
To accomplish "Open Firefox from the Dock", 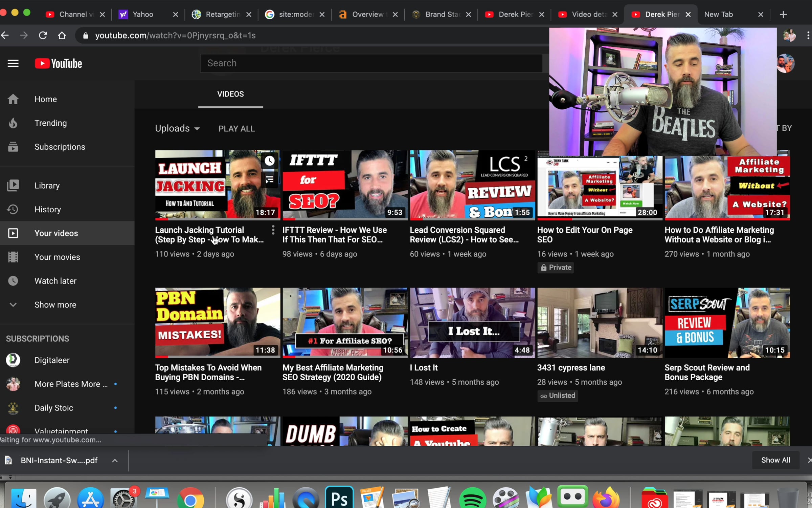I will pos(606,498).
